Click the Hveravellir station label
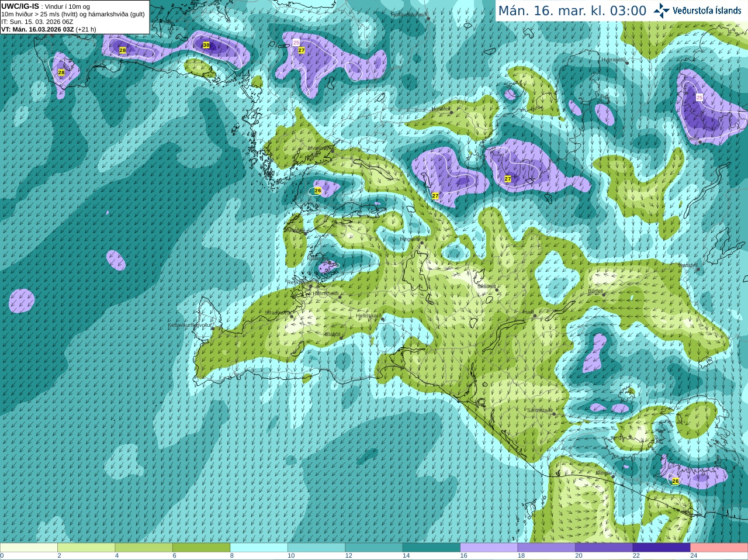 point(614,60)
